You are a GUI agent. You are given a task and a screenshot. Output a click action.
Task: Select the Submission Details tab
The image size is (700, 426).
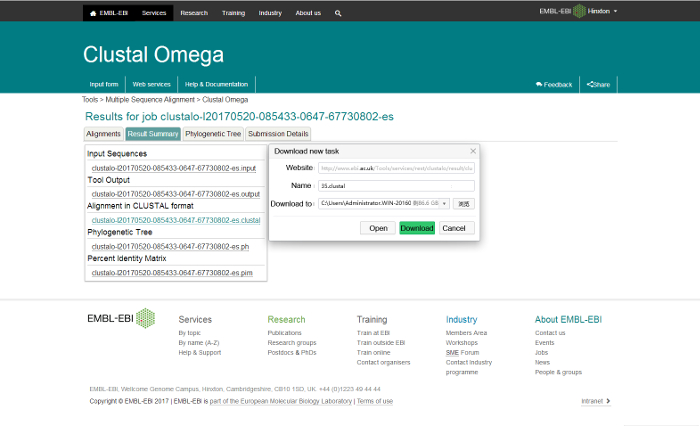point(278,134)
